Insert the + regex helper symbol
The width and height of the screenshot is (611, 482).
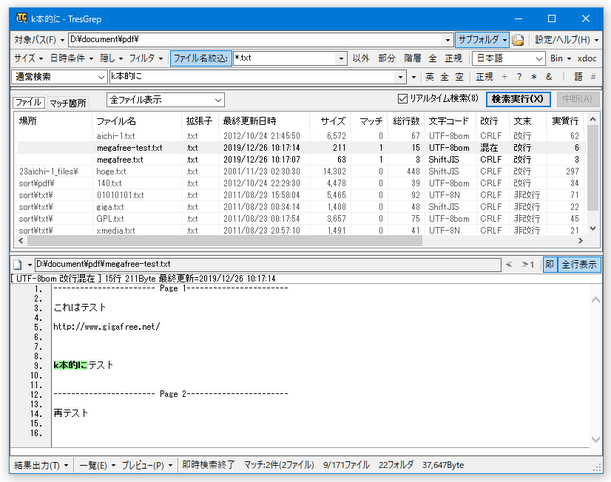[504, 77]
